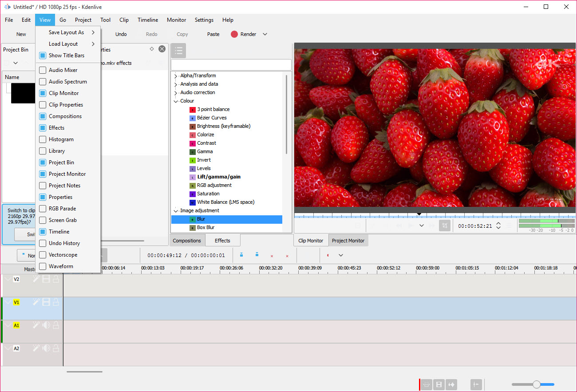
Task: Close the Properties panel with the X icon
Action: (162, 49)
